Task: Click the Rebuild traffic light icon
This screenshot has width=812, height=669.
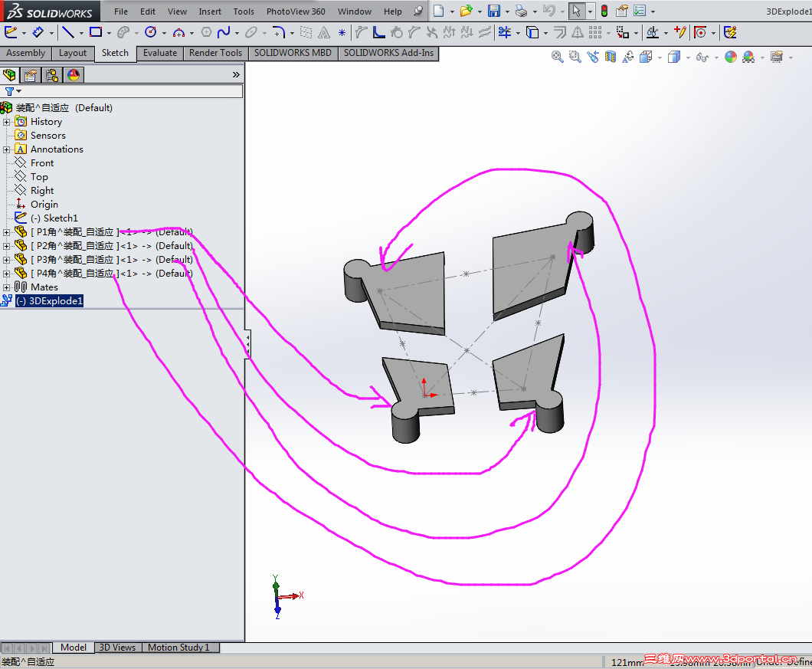Action: pos(604,11)
